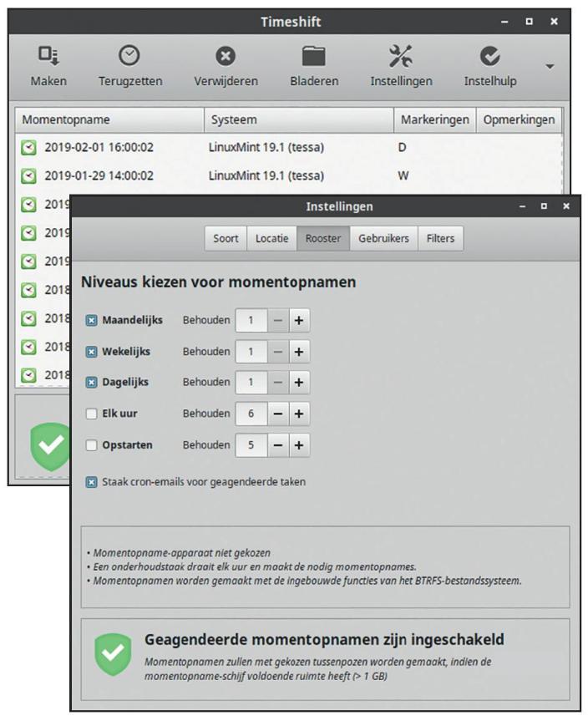Click the Maandelijks Behouden value field
This screenshot has width=588, height=721.
click(x=251, y=320)
